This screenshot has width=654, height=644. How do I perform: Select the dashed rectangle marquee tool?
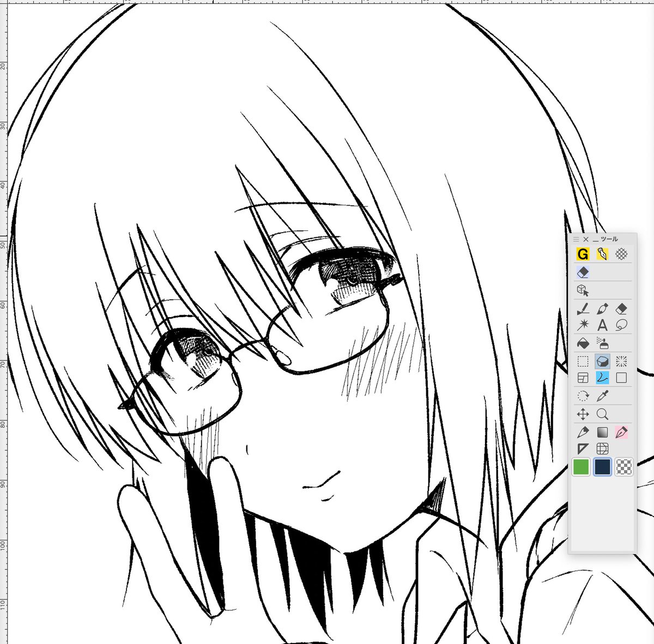583,361
